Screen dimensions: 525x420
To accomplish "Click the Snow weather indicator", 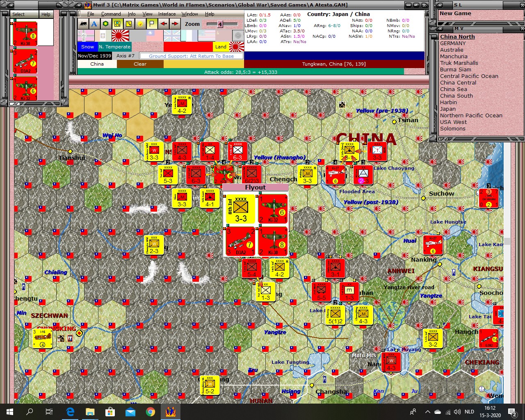I will coord(87,47).
